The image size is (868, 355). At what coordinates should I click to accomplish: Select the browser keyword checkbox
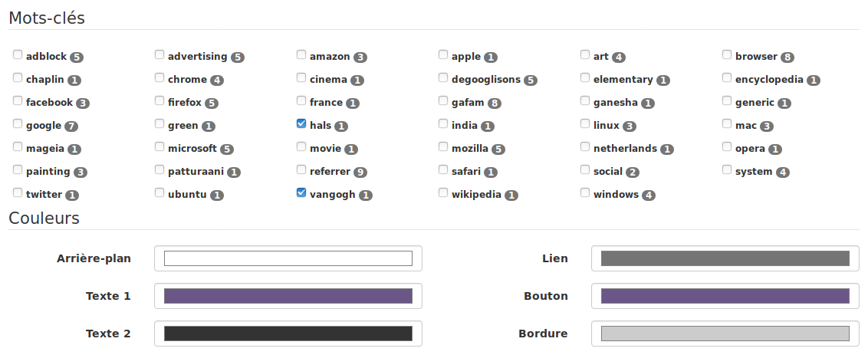tap(727, 54)
